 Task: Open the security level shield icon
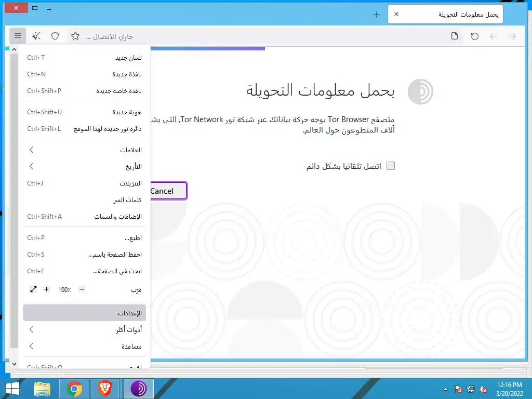tap(55, 36)
